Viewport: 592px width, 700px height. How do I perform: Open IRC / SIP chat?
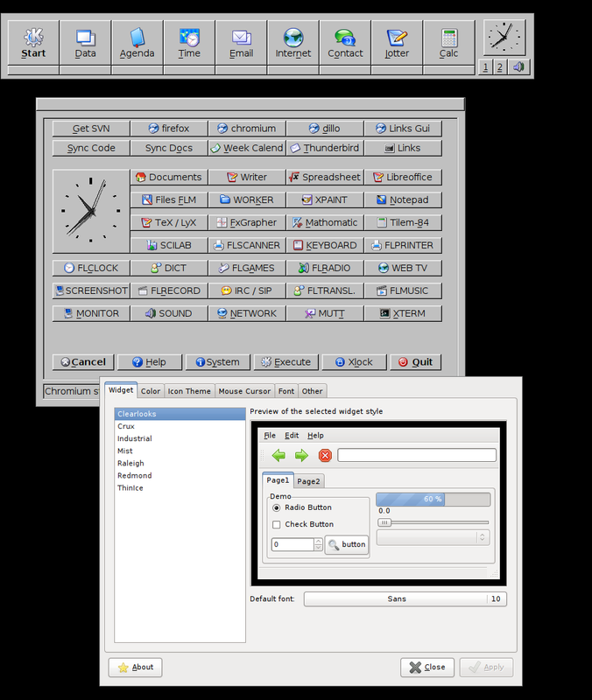247,291
